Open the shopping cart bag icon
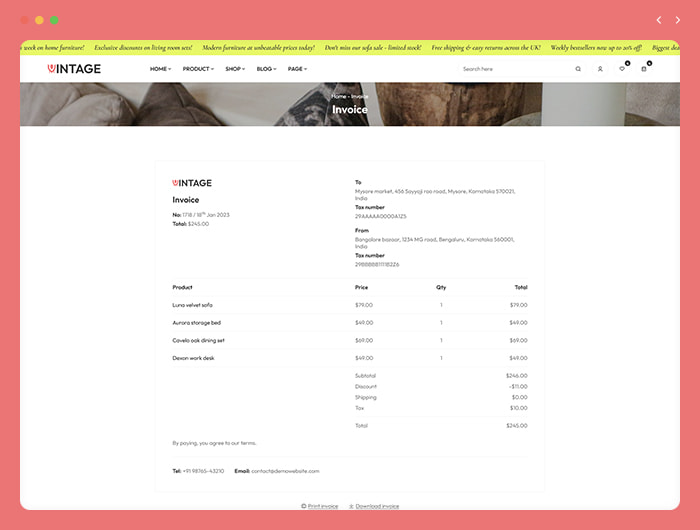Screen dimensions: 700x530 [644, 69]
